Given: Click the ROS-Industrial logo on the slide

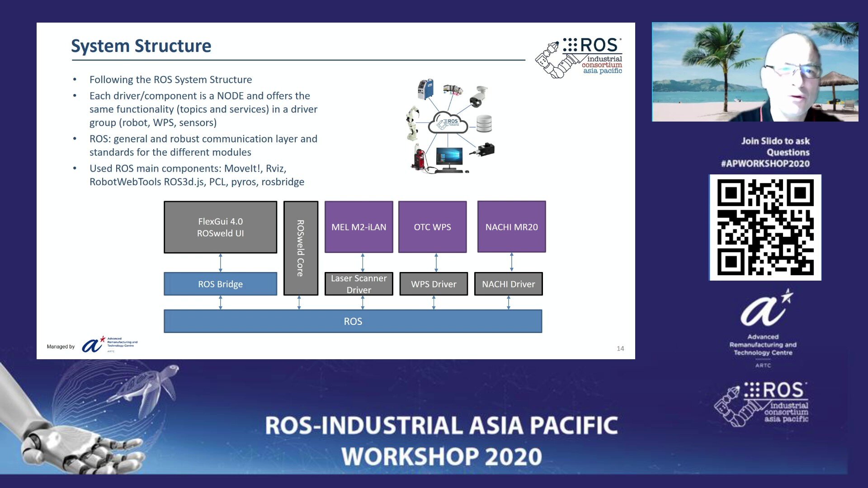Looking at the screenshot, I should coord(579,58).
